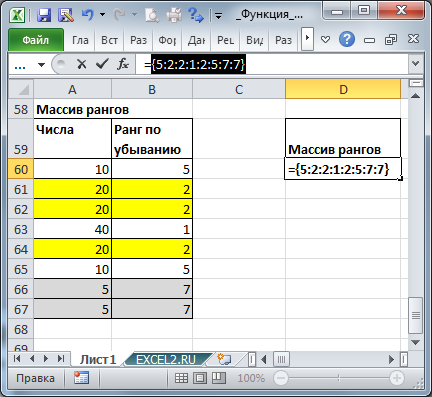Switch to Page Layout view button
This screenshot has height=397, width=432.
[x=200, y=378]
